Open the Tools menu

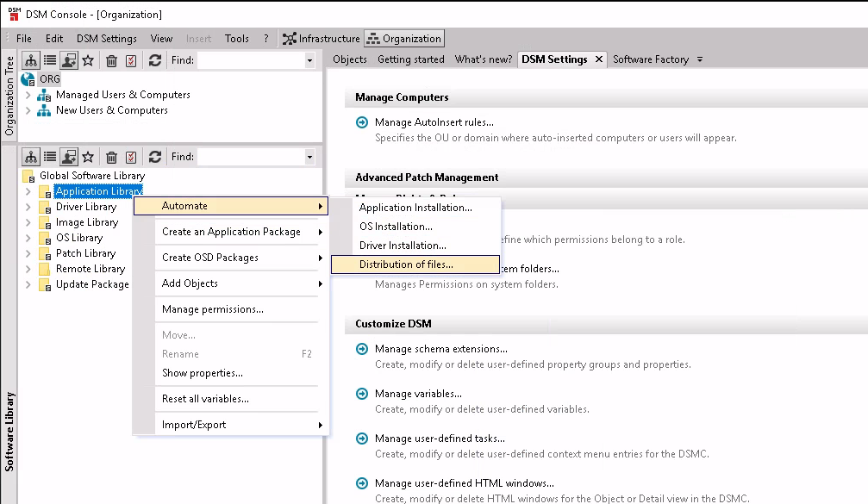pyautogui.click(x=237, y=39)
